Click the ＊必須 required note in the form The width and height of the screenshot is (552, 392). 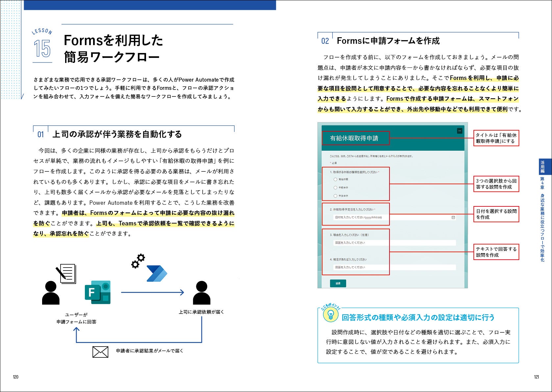[333, 163]
